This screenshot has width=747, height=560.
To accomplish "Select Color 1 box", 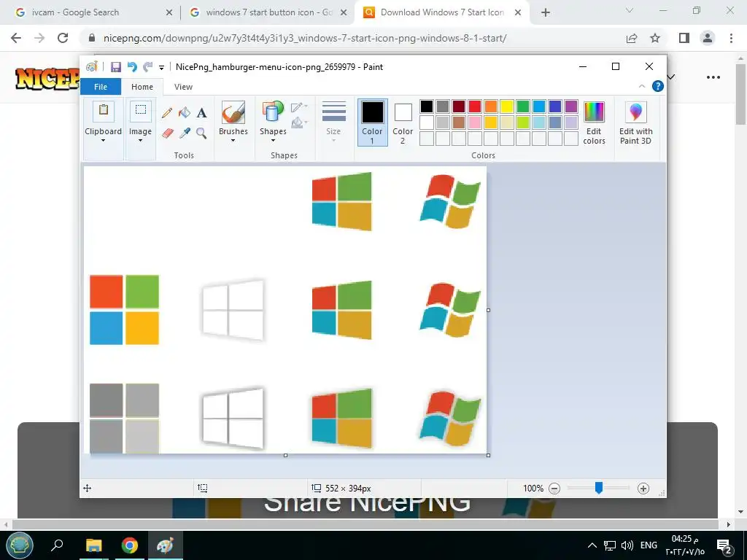I will click(373, 122).
